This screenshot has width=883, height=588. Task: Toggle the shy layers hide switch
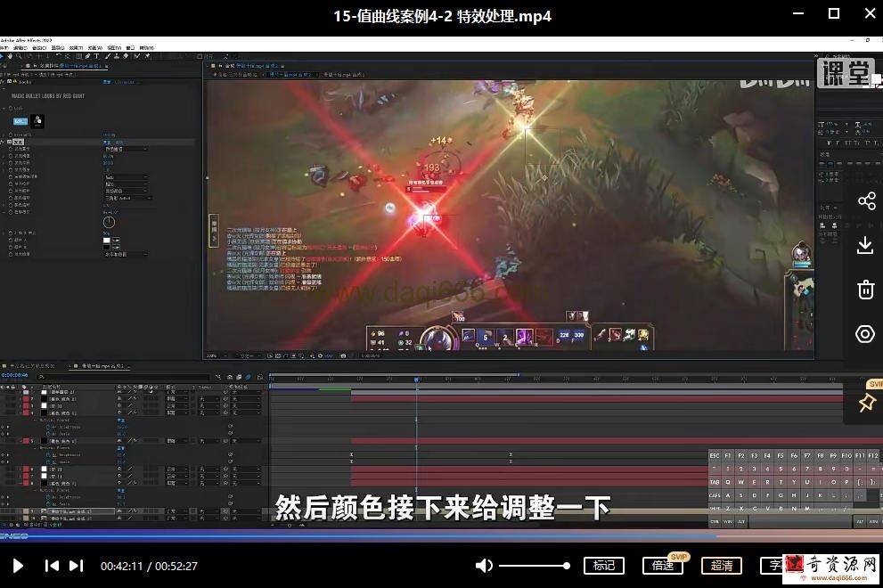tap(230, 377)
